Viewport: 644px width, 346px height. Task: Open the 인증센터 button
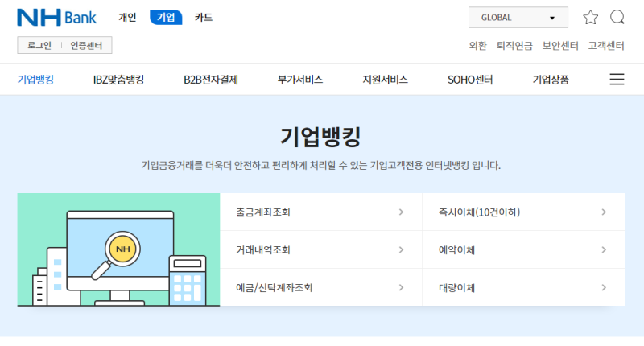(x=86, y=45)
